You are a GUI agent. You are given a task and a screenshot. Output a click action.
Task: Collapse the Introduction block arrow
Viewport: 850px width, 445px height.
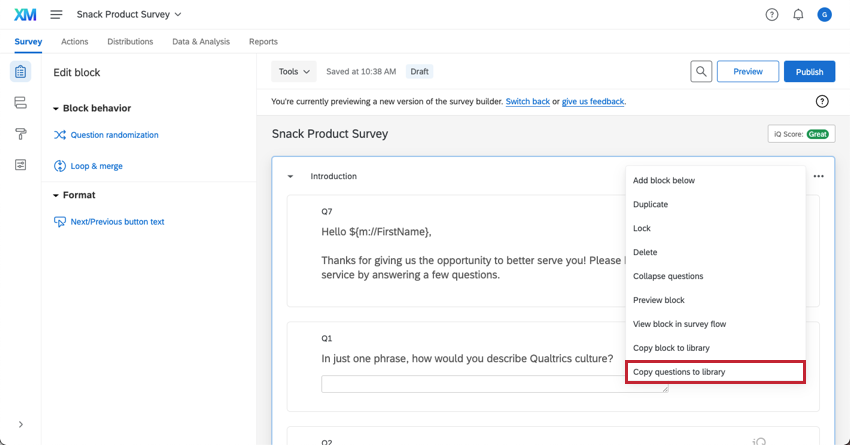point(290,177)
